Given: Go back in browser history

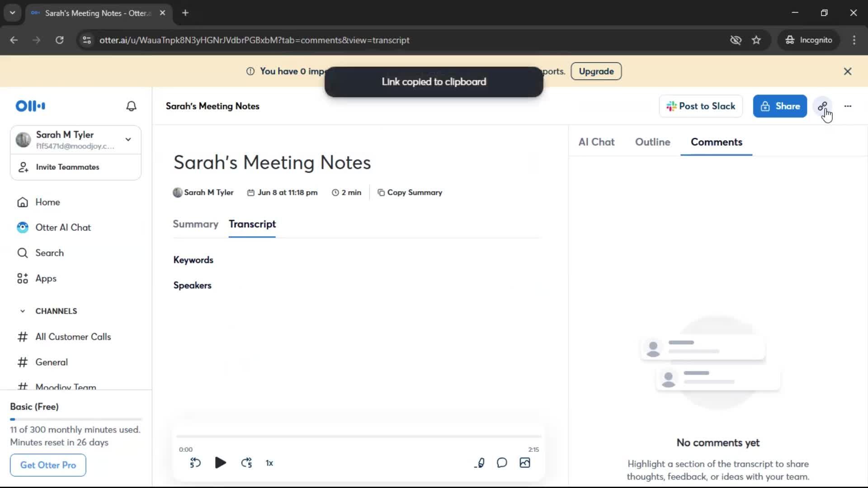Looking at the screenshot, I should pyautogui.click(x=14, y=40).
